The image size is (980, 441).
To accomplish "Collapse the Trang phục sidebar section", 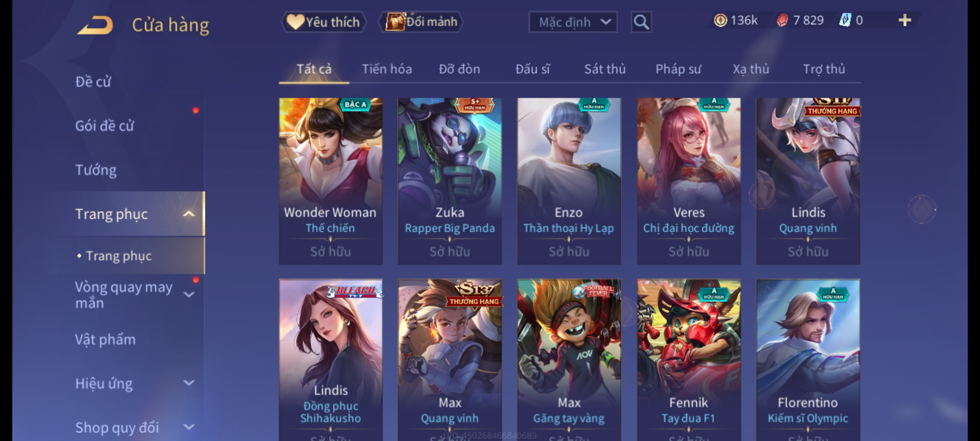I will coord(189,214).
